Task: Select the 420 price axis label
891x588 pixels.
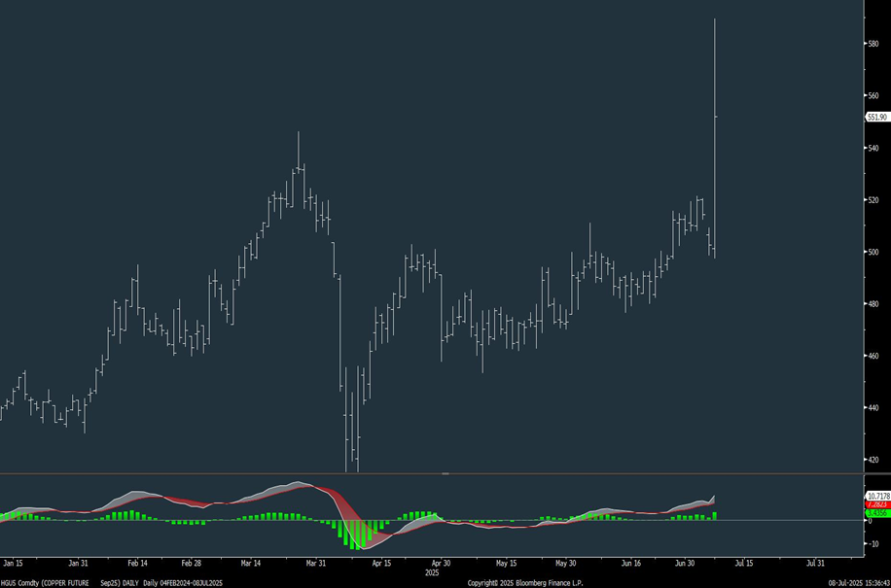Action: point(873,460)
